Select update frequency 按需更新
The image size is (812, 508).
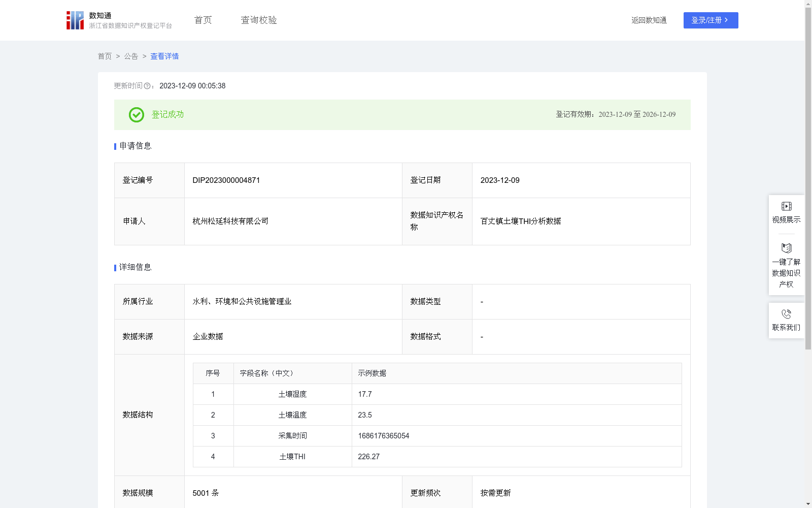coord(496,493)
